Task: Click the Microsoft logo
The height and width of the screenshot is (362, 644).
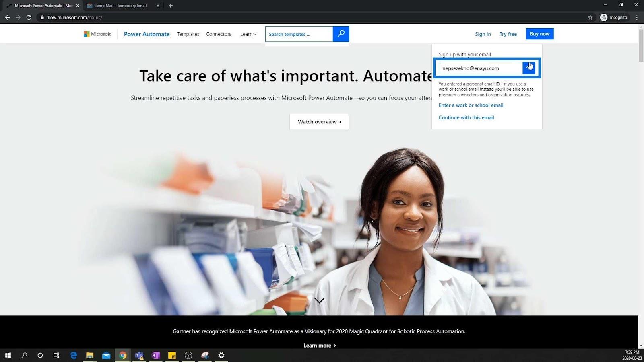Action: click(x=97, y=34)
